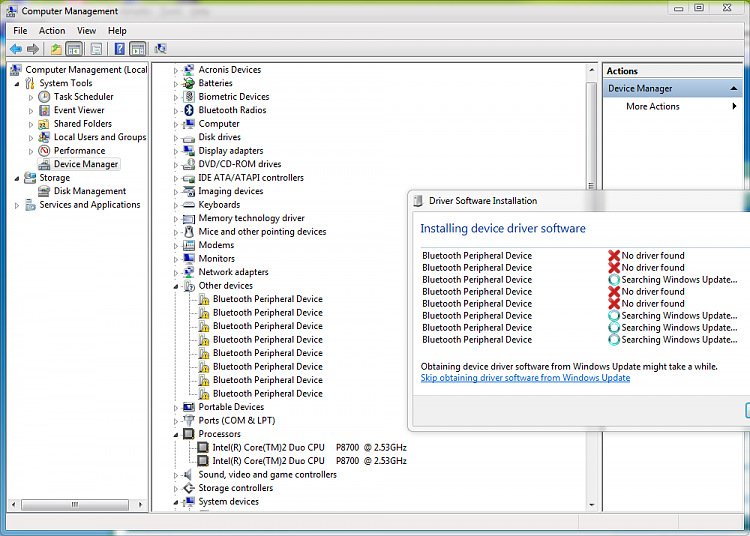The height and width of the screenshot is (536, 750).
Task: Open the View menu
Action: (x=86, y=31)
